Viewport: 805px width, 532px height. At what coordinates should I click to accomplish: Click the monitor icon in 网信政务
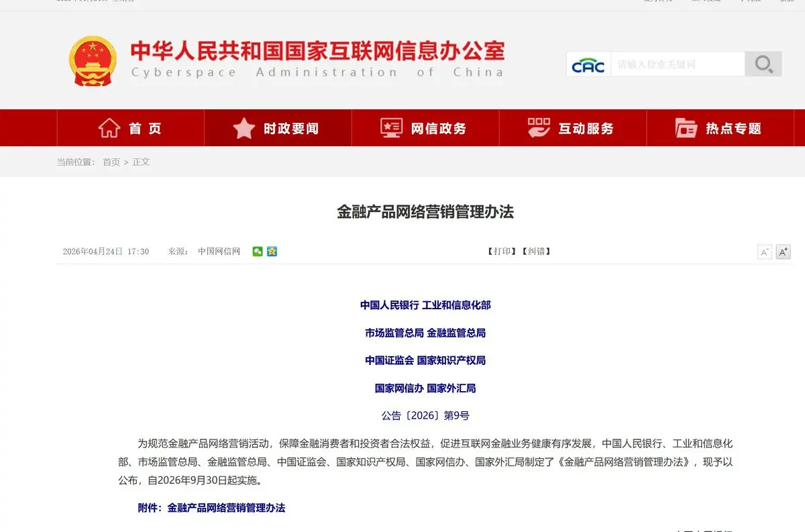(392, 128)
